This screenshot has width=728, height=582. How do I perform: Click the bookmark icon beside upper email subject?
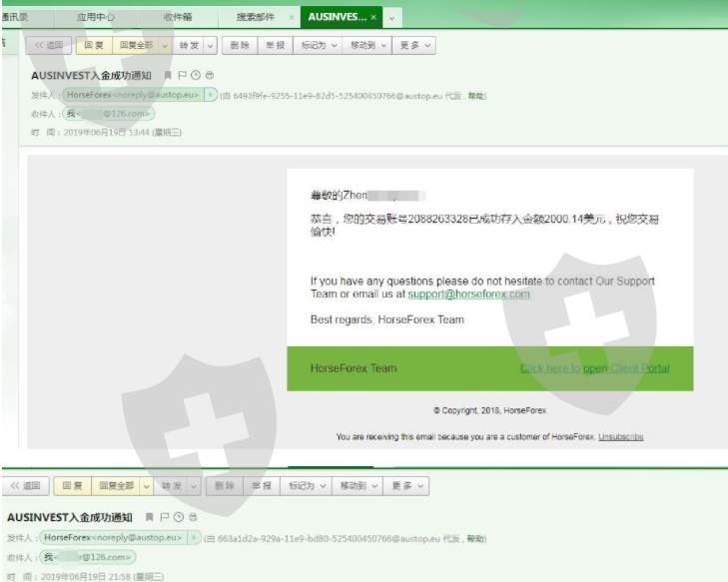(168, 75)
